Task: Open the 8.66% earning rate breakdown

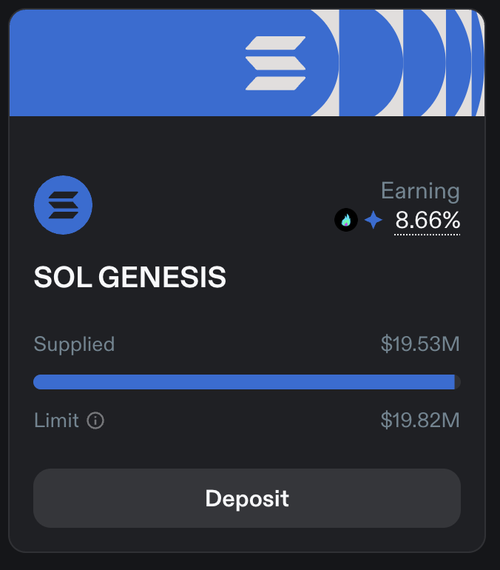Action: pyautogui.click(x=427, y=220)
